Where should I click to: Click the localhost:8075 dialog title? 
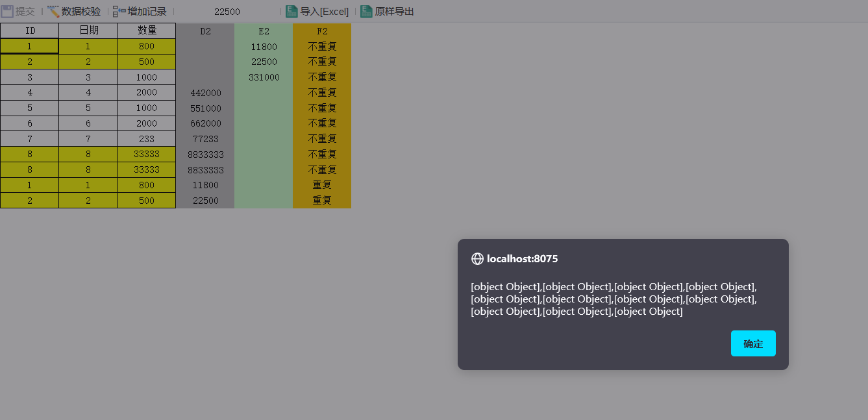coord(522,258)
